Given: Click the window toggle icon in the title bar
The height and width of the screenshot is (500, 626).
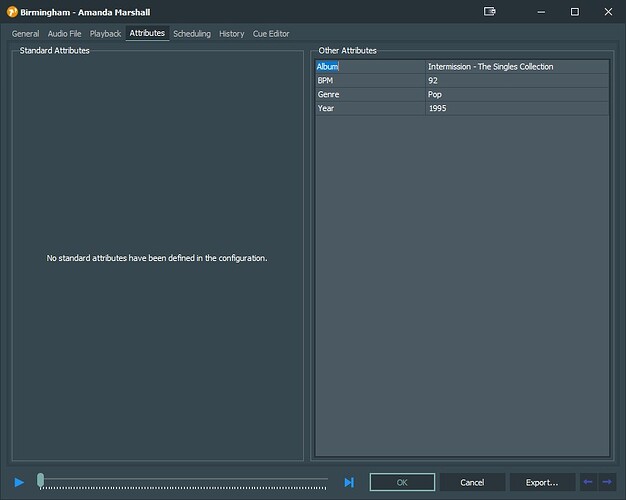Looking at the screenshot, I should pyautogui.click(x=489, y=11).
